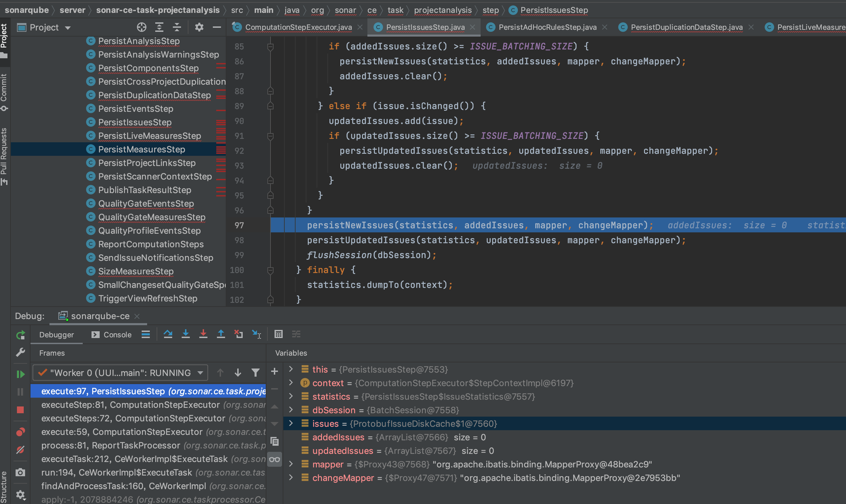
Task: Click the Force Step Into icon
Action: pyautogui.click(x=203, y=334)
